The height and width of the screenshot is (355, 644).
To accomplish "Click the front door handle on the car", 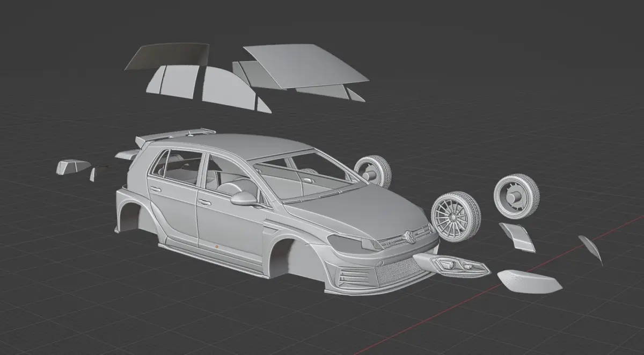I will click(x=204, y=202).
